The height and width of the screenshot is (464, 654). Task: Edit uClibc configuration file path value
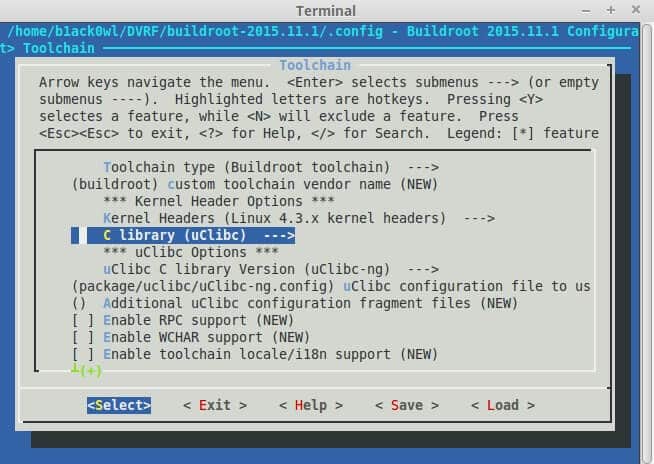pyautogui.click(x=332, y=286)
